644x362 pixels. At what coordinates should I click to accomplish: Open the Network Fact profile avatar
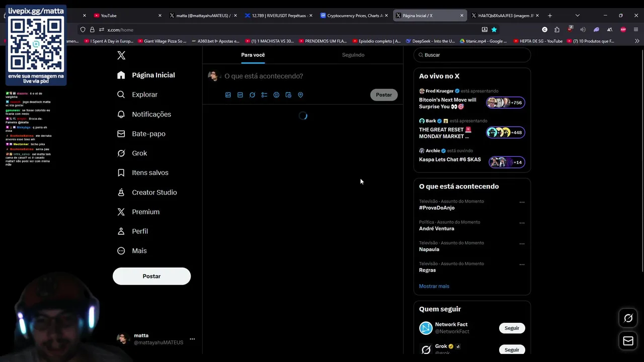tap(426, 328)
